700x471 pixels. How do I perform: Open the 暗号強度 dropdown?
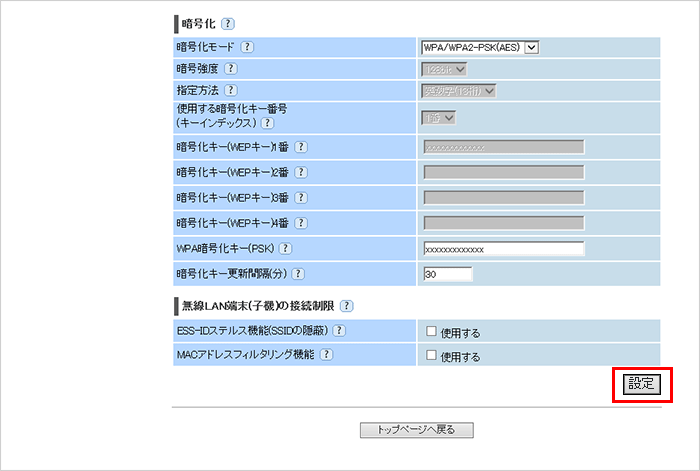445,69
